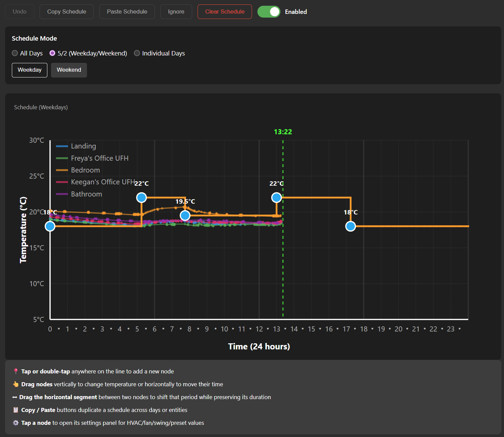Select 5/2 (Weekday/Weekend) mode
Screen dimensions: 504x437
click(x=52, y=53)
